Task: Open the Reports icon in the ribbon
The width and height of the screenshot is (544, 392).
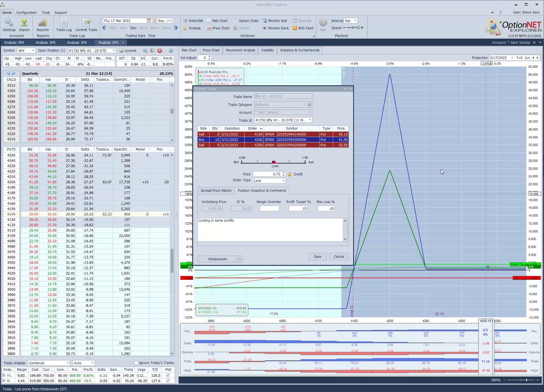Action: point(42,25)
